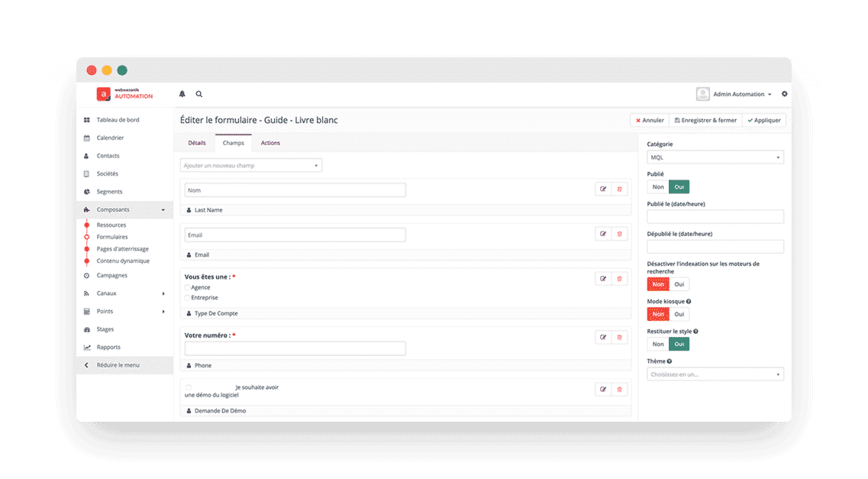This screenshot has height=479, width=868.
Task: Select the Agence radio option
Action: point(188,288)
